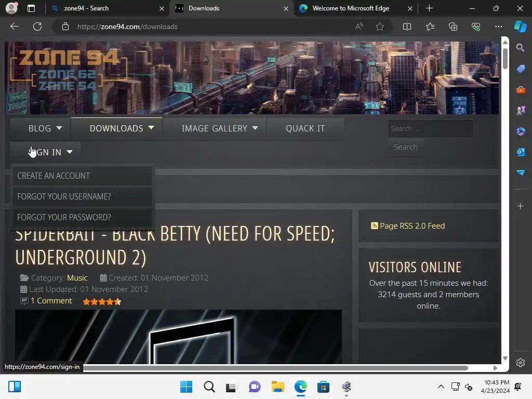Open Settings and more ellipsis

[498, 26]
